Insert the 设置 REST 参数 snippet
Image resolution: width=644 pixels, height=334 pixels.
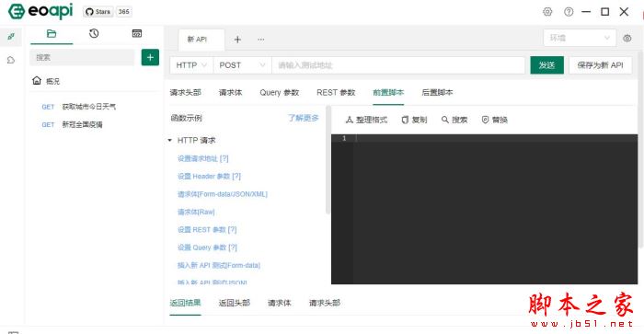pyautogui.click(x=207, y=230)
